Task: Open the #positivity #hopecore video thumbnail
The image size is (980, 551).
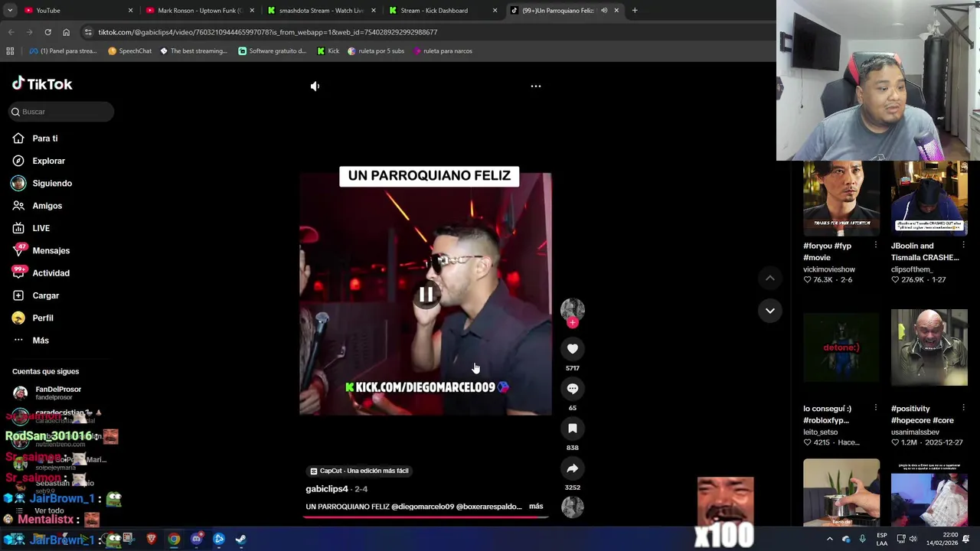Action: pos(929,347)
